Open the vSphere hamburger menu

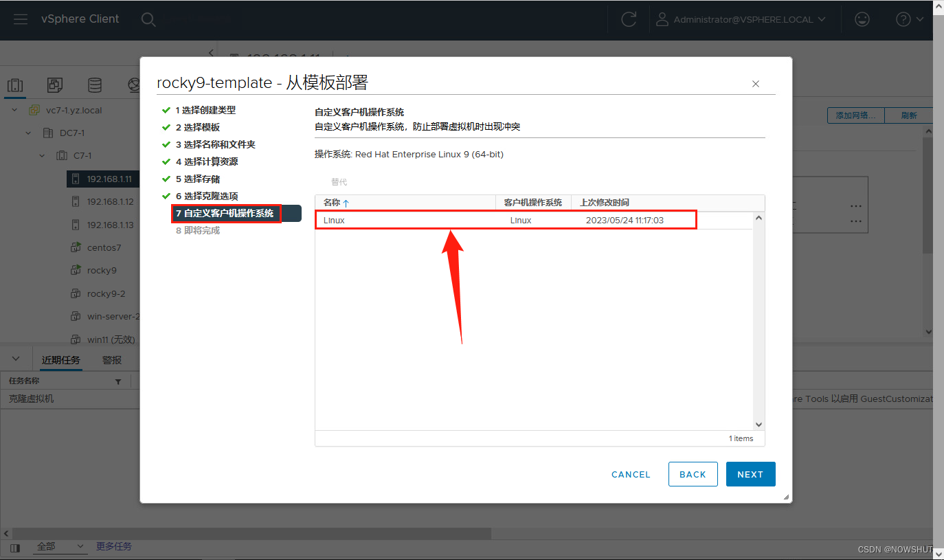(x=21, y=19)
